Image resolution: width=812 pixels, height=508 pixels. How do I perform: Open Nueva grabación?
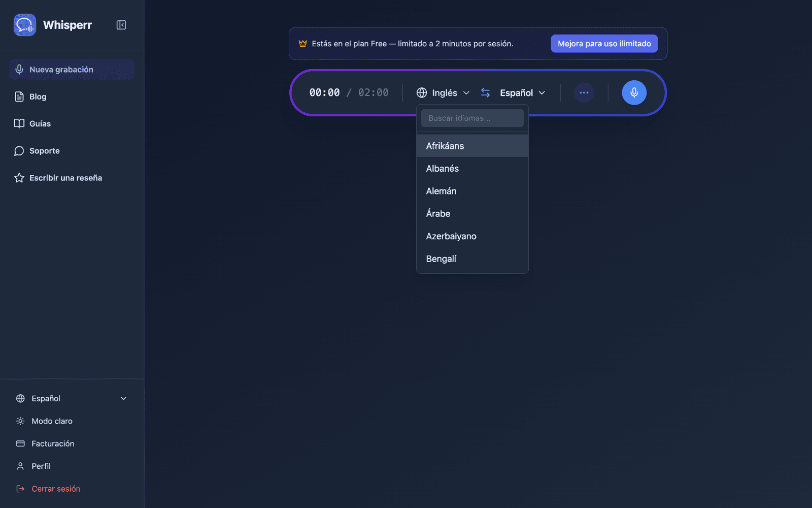(72, 70)
